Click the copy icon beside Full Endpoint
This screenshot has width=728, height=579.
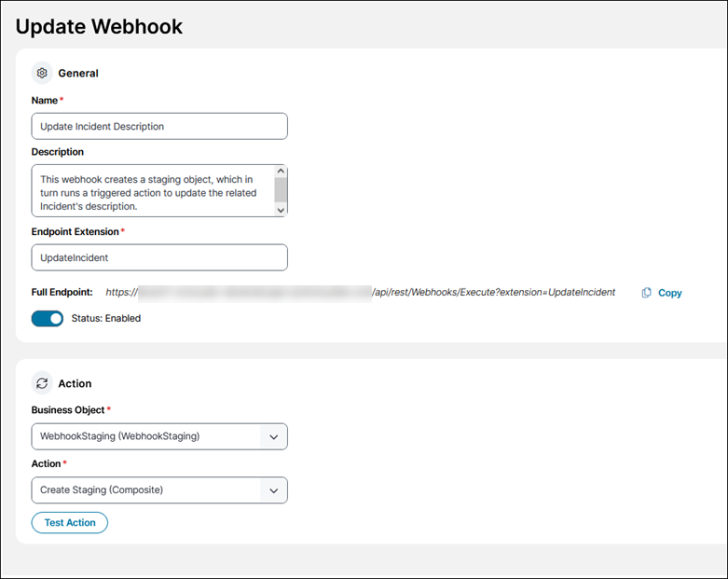click(x=647, y=293)
